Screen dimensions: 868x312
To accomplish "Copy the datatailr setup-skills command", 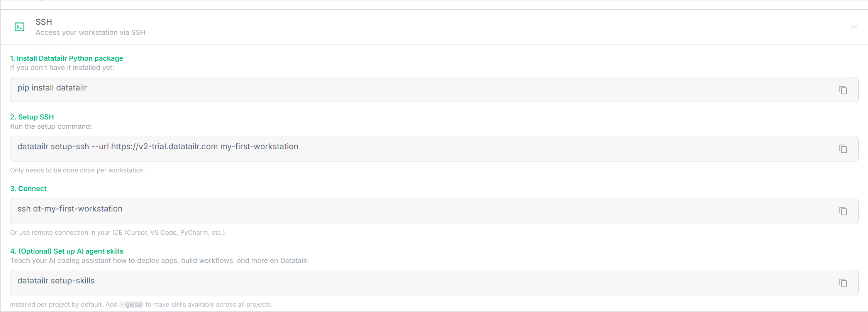I will [x=843, y=283].
